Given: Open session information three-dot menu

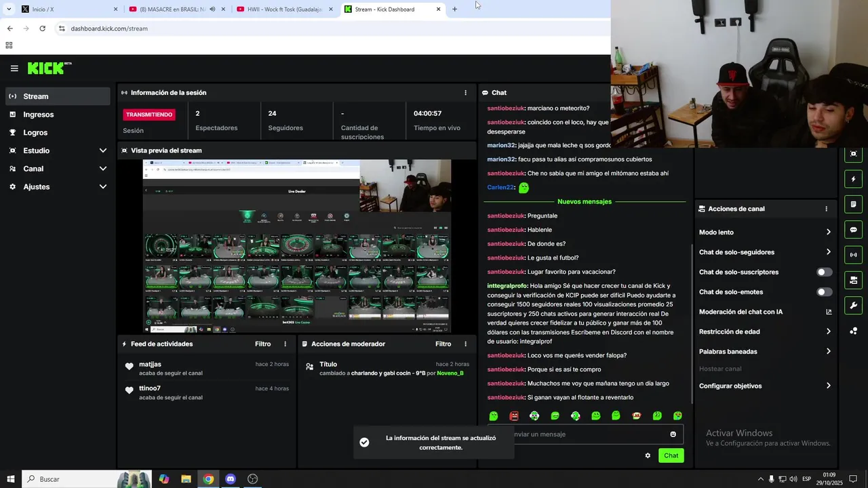Looking at the screenshot, I should pyautogui.click(x=465, y=93).
